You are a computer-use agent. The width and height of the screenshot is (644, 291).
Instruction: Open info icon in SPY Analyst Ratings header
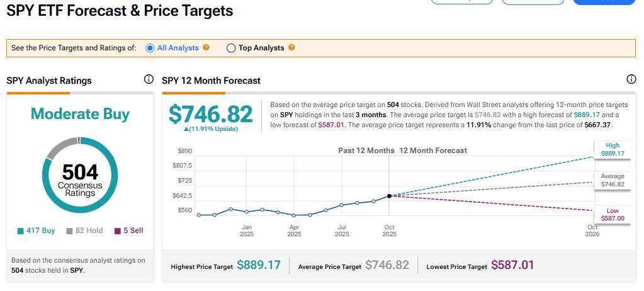(149, 79)
